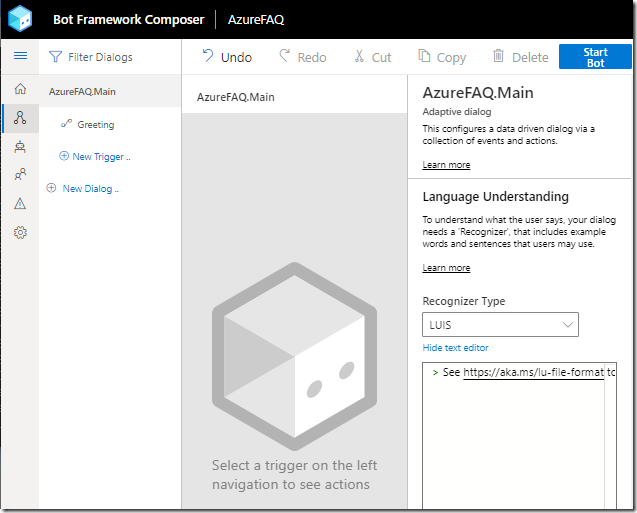This screenshot has width=637, height=513.
Task: Open the Home page icon
Action: [x=20, y=89]
